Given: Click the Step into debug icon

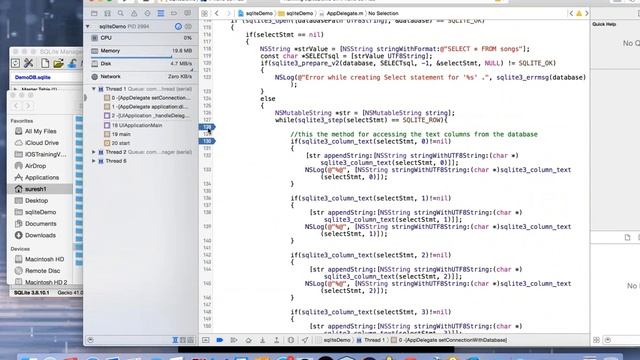Looking at the screenshot, I should click(262, 340).
